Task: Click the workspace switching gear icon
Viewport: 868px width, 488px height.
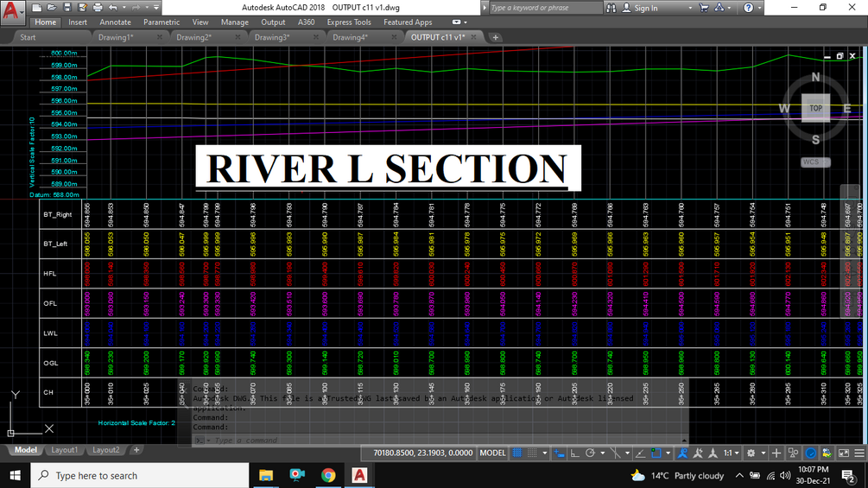Action: click(751, 453)
